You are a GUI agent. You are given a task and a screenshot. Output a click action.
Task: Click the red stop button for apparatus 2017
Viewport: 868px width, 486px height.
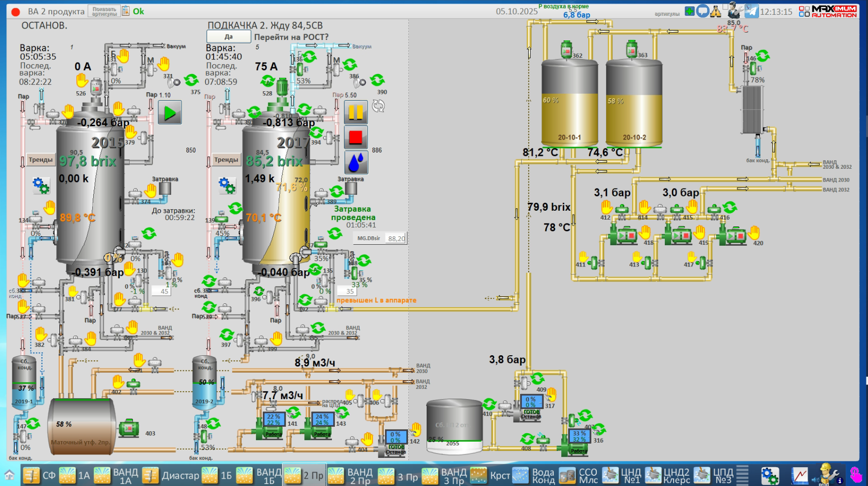pos(356,137)
